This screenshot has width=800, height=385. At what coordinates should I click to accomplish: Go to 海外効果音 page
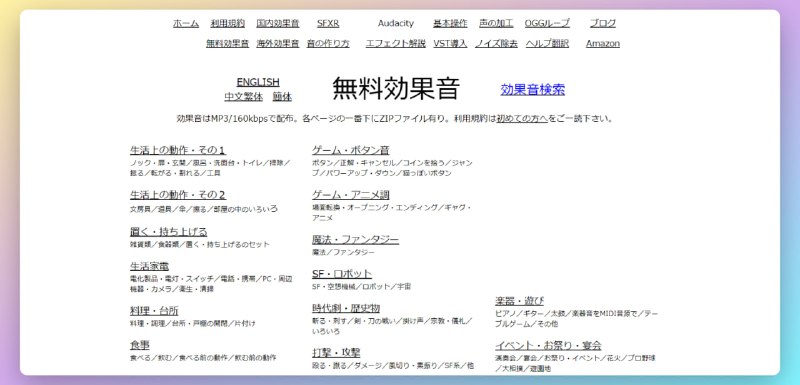click(x=278, y=44)
